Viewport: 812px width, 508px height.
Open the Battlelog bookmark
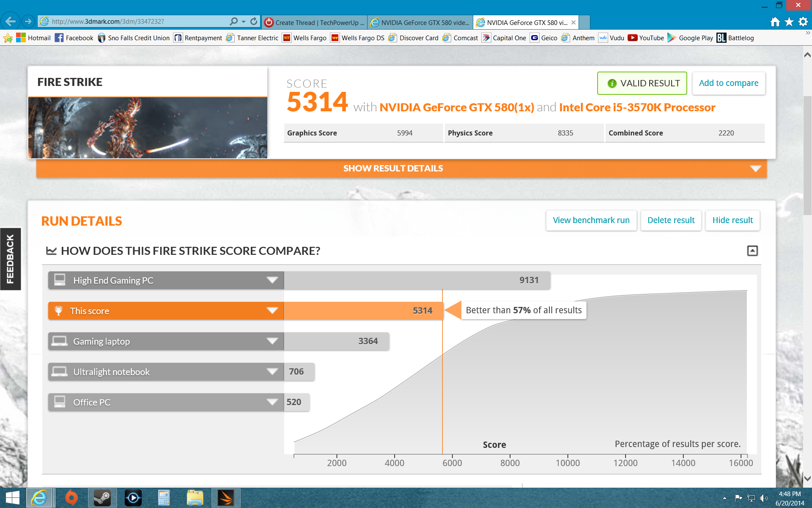(735, 38)
